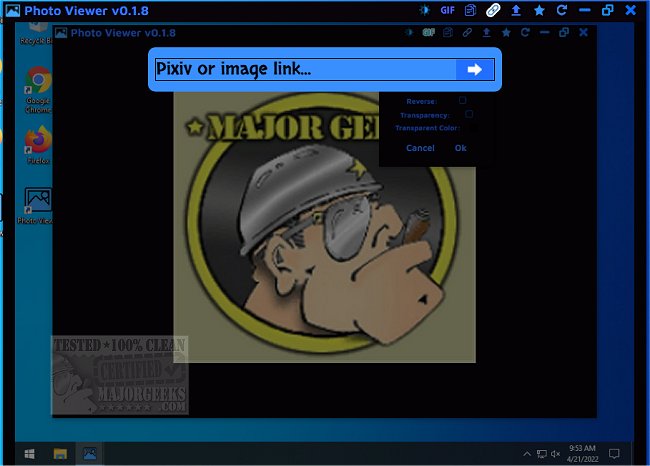Open File Explorer from the taskbar
Image resolution: width=650 pixels, height=466 pixels.
click(60, 454)
